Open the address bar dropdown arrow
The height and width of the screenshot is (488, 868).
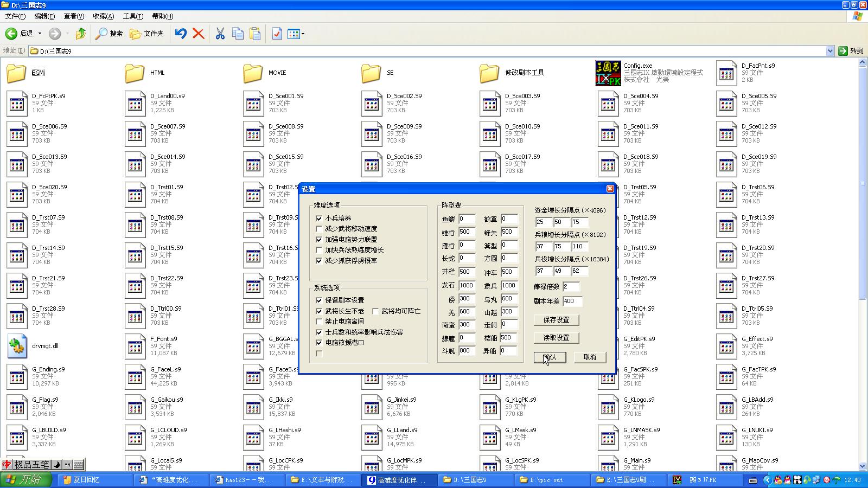(829, 51)
